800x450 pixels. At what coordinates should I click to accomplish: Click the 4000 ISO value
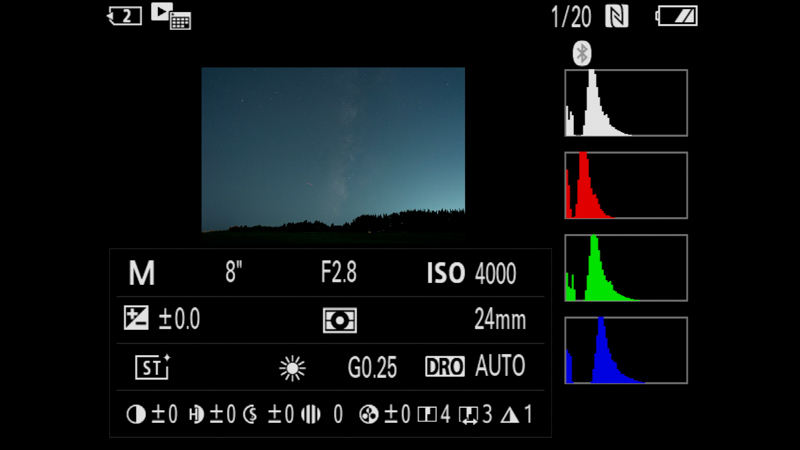point(495,273)
